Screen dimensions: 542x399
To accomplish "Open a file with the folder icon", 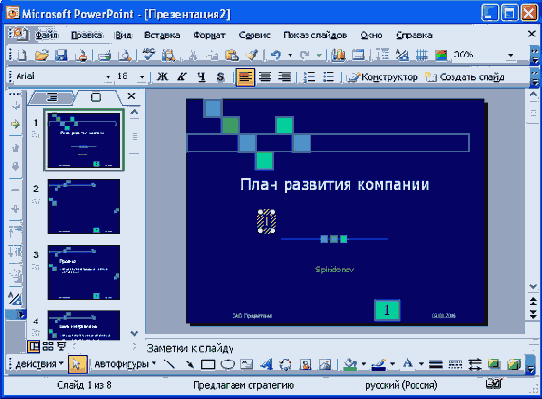I will pos(42,55).
